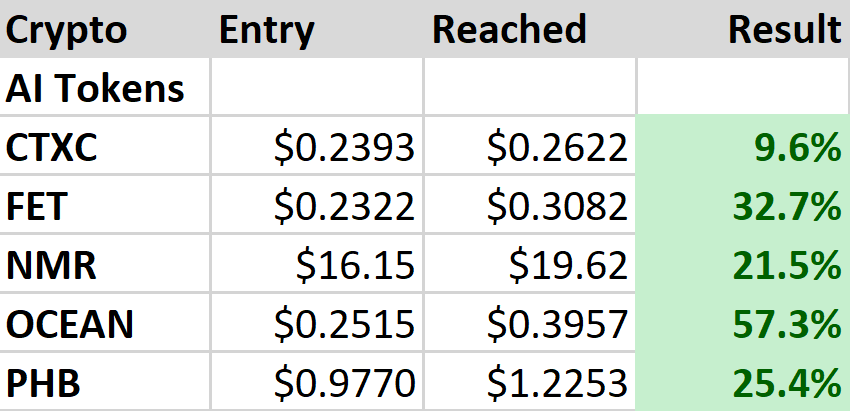
Task: Click the Result header cell
Action: (x=784, y=30)
